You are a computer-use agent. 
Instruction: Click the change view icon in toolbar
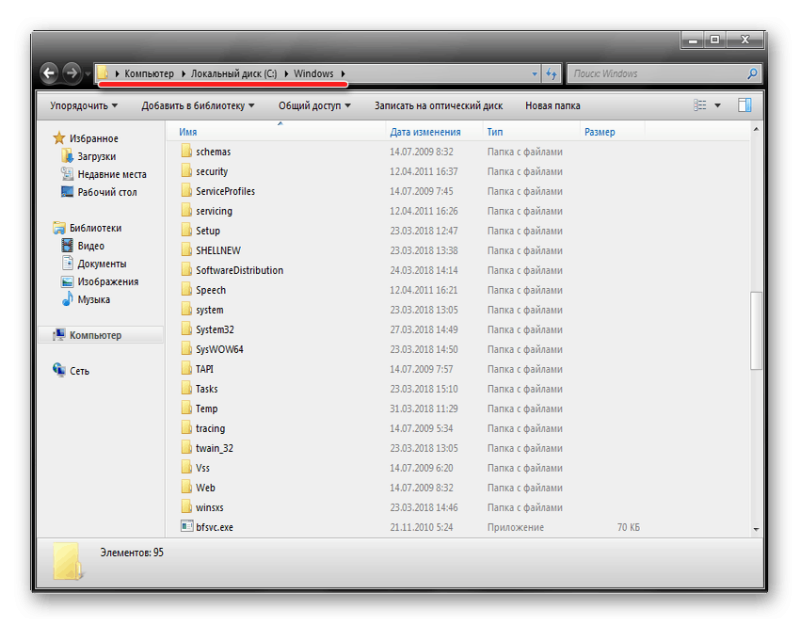701,105
